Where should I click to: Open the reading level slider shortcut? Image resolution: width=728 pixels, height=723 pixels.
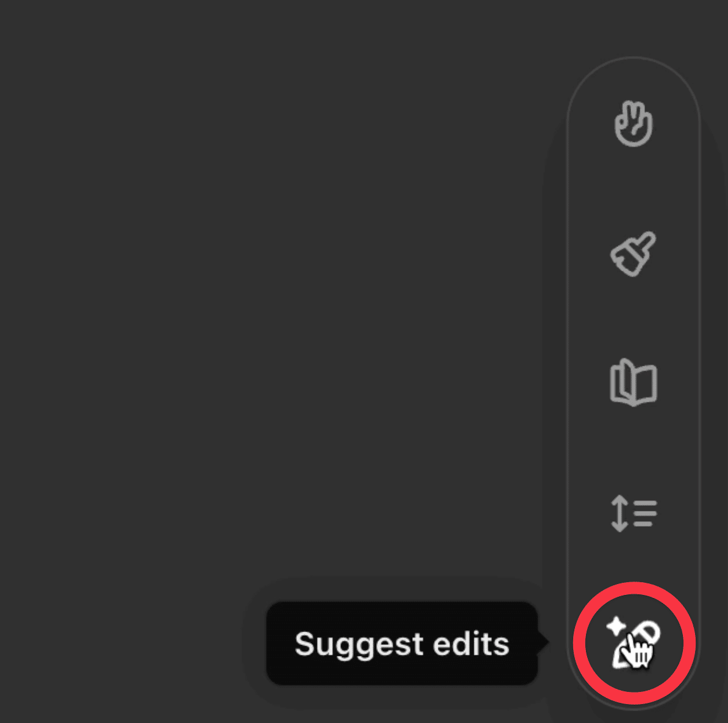tap(633, 383)
